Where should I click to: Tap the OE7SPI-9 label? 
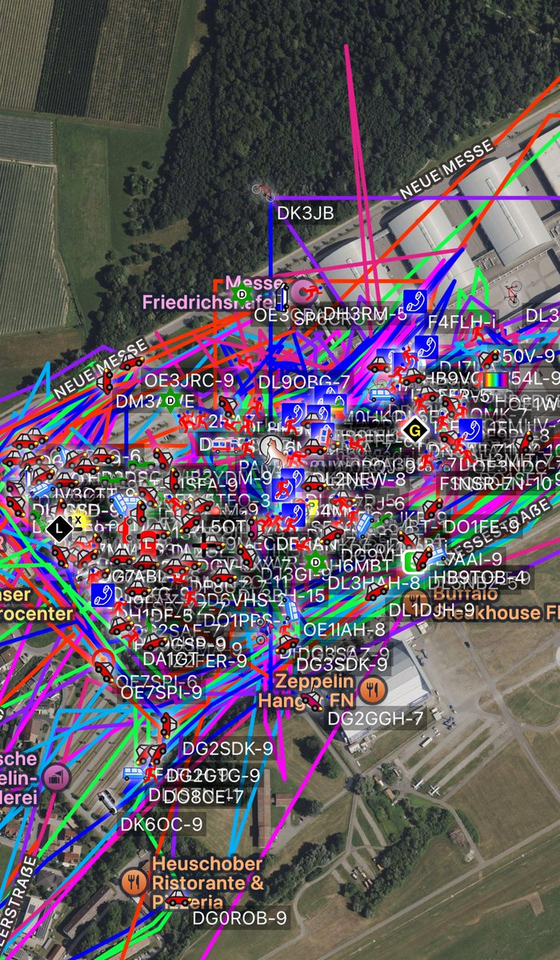(x=159, y=694)
